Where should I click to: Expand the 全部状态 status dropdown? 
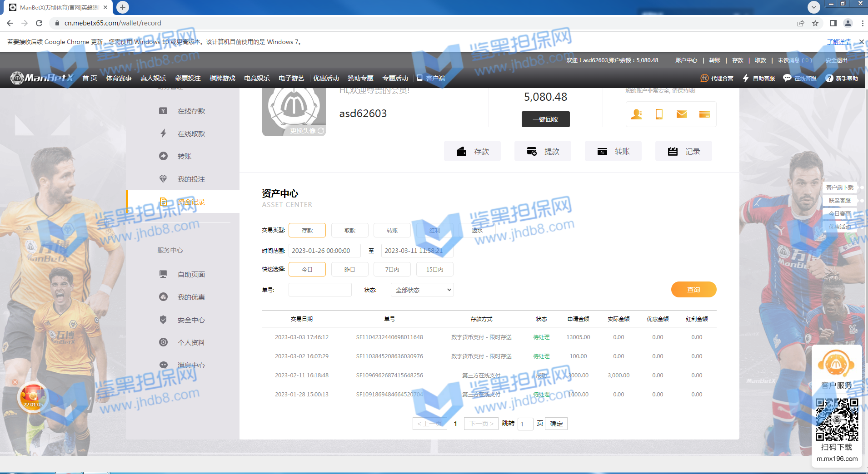point(422,290)
